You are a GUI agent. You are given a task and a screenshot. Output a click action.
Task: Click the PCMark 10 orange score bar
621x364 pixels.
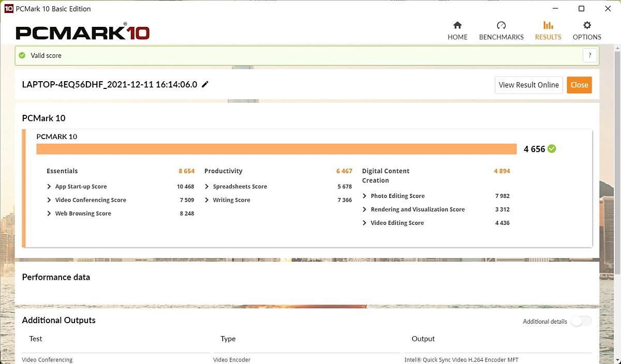(276, 149)
